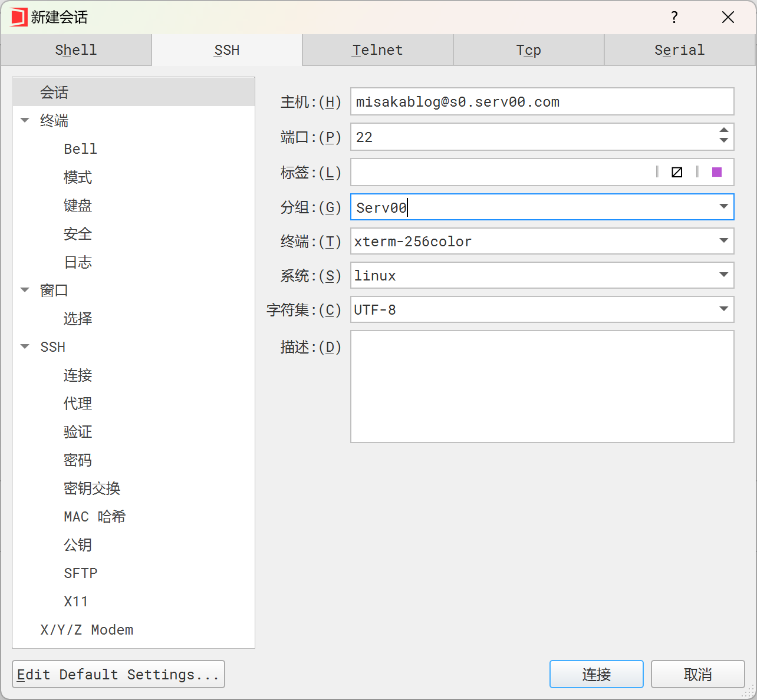Viewport: 757px width, 700px height.
Task: Collapse the 终端 tree section
Action: point(25,120)
